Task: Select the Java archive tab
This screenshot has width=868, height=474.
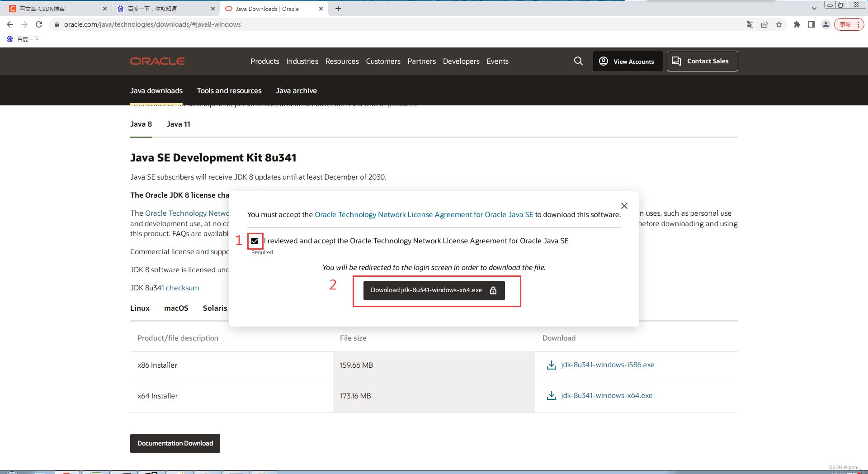Action: [296, 90]
